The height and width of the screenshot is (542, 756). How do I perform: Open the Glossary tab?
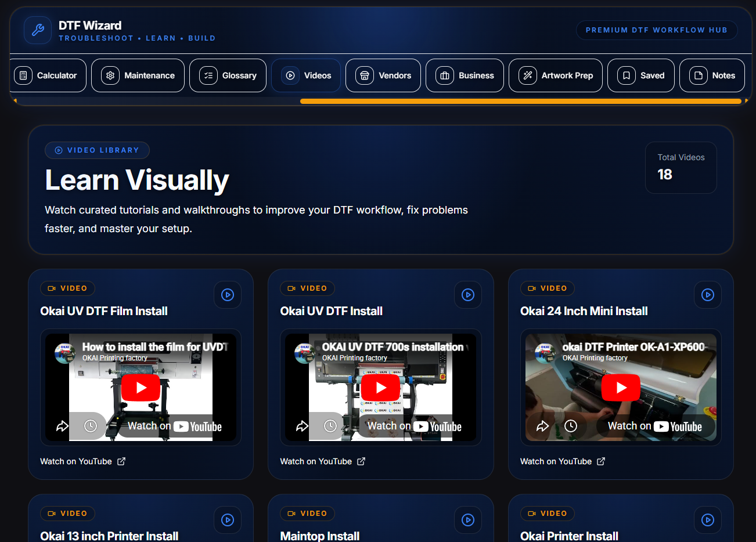click(228, 75)
